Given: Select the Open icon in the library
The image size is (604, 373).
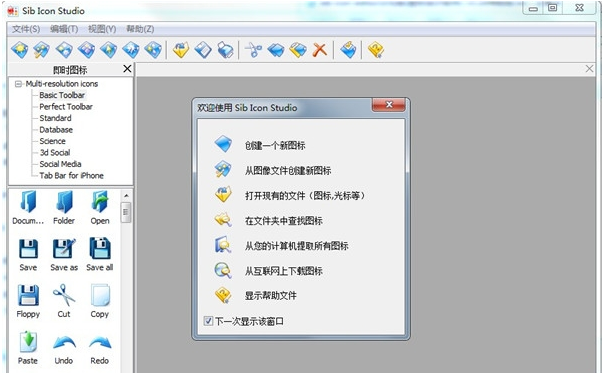Looking at the screenshot, I should coord(100,208).
